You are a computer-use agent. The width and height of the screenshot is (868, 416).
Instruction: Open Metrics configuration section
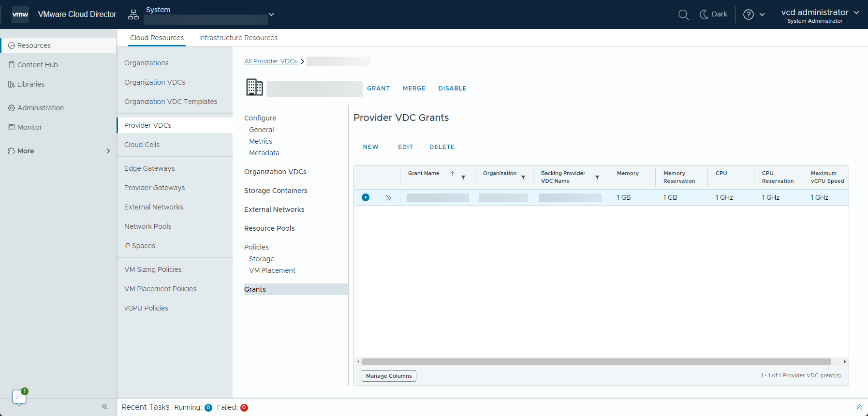tap(261, 141)
